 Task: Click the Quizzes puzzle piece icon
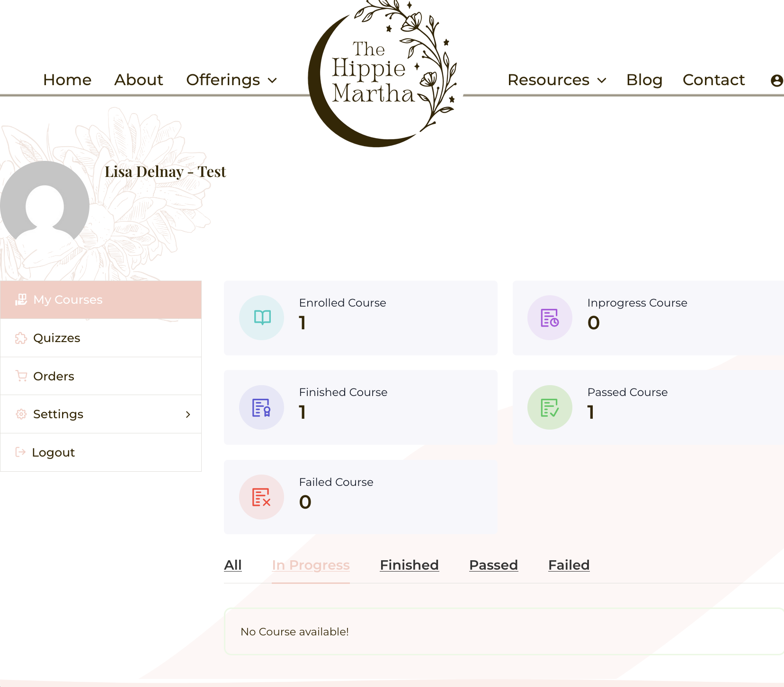coord(21,338)
